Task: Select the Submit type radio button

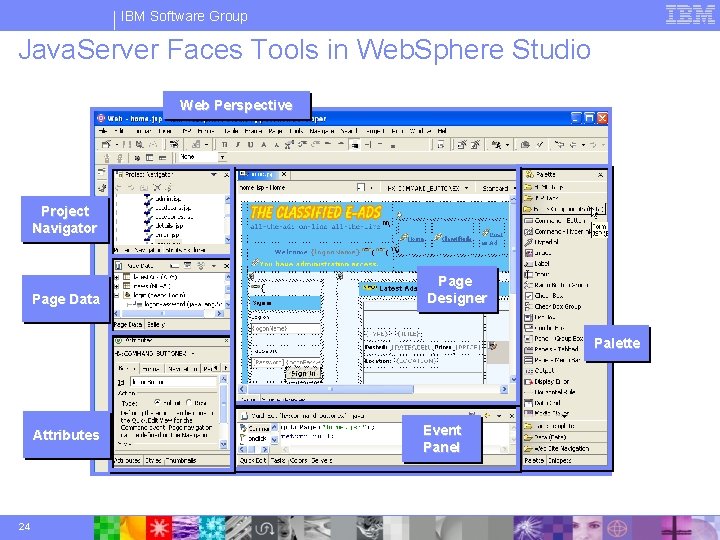Action: (x=158, y=402)
